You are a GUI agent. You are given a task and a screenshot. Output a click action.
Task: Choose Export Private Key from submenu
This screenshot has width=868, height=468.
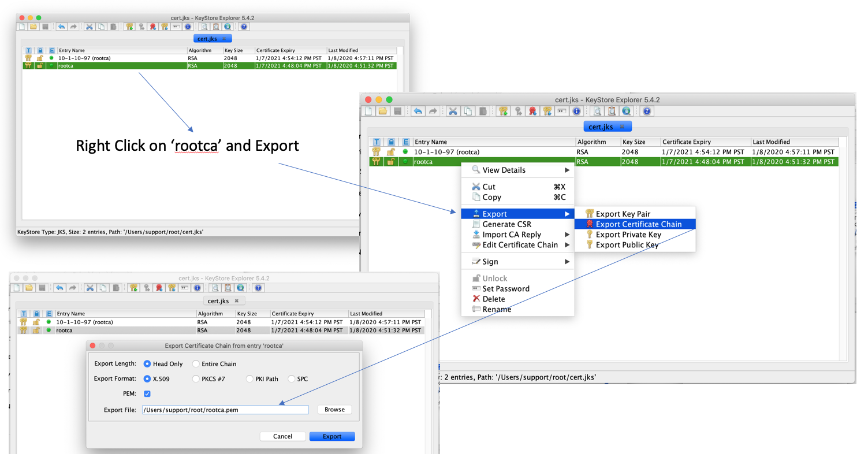[x=635, y=235]
